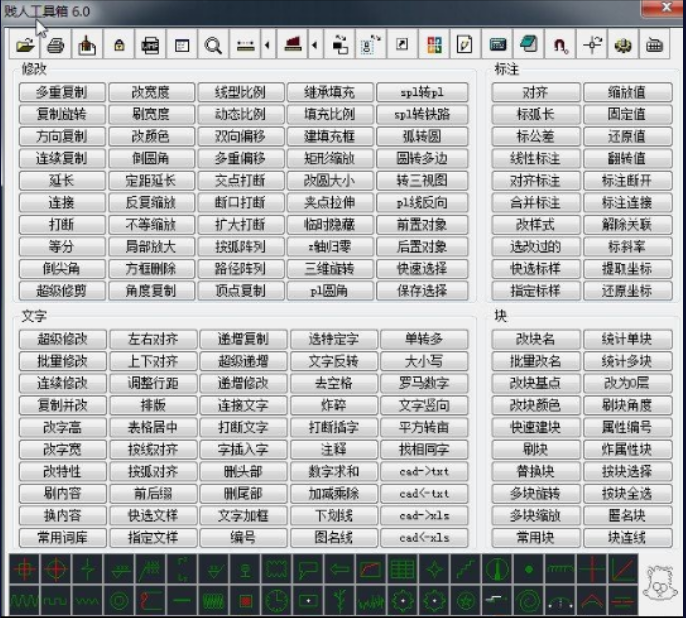This screenshot has width=686, height=618.
Task: Select the spiral symbol in bottom palette
Action: 526,601
